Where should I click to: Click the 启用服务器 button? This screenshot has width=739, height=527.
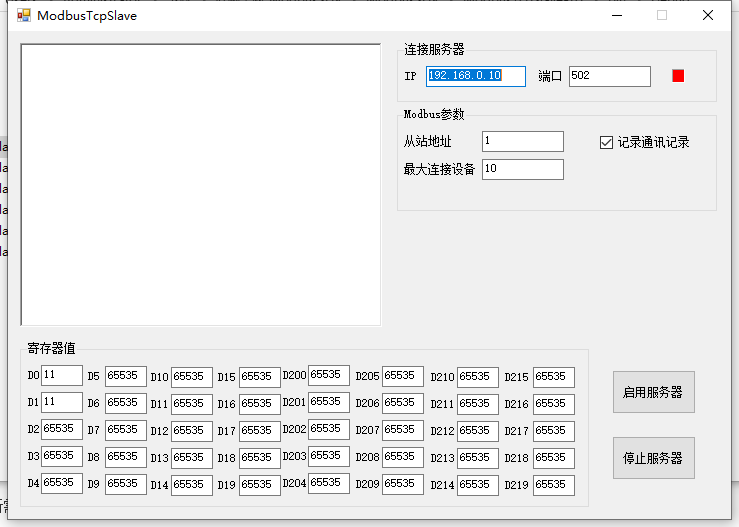654,392
